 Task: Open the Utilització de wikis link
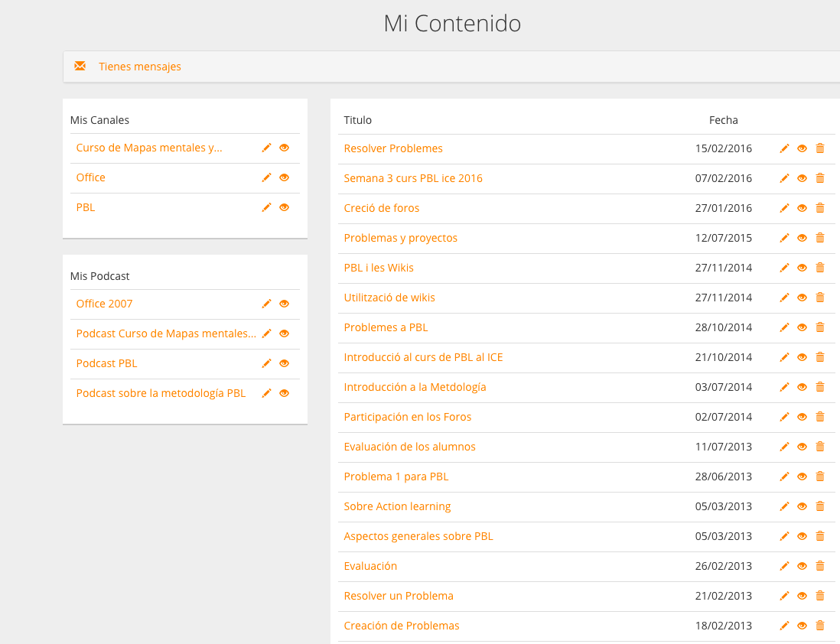click(x=389, y=298)
